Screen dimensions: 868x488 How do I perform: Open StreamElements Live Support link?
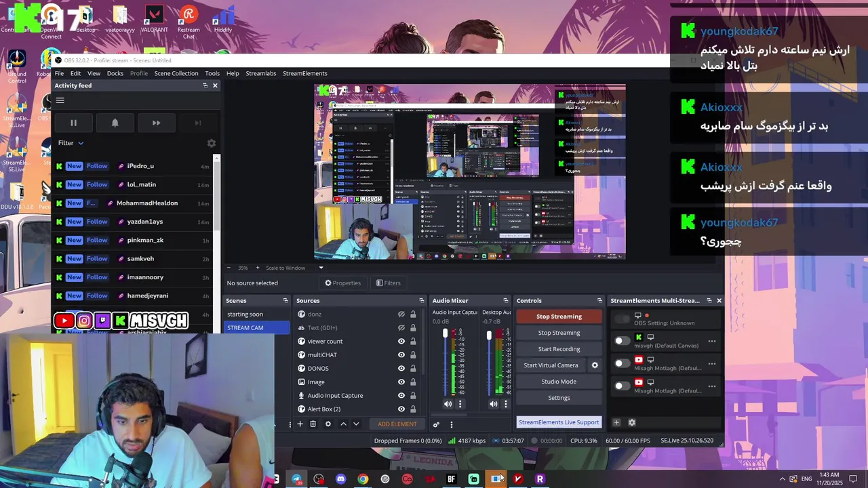click(x=559, y=422)
